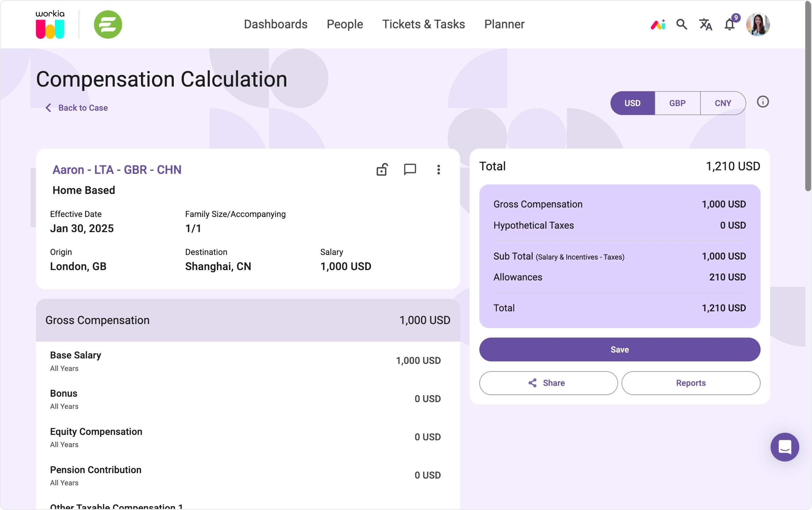
Task: Navigate to the Planner section
Action: click(x=503, y=24)
